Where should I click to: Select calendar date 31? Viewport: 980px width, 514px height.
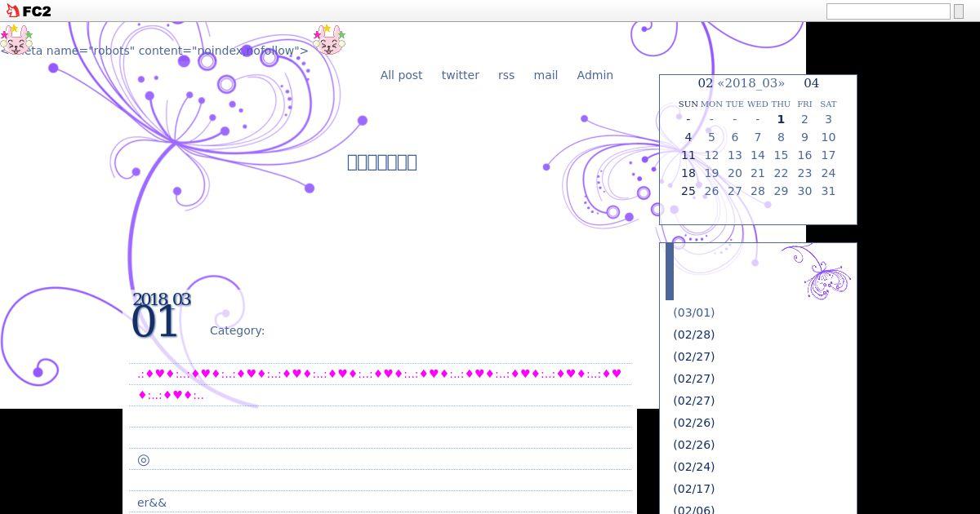[x=828, y=191]
